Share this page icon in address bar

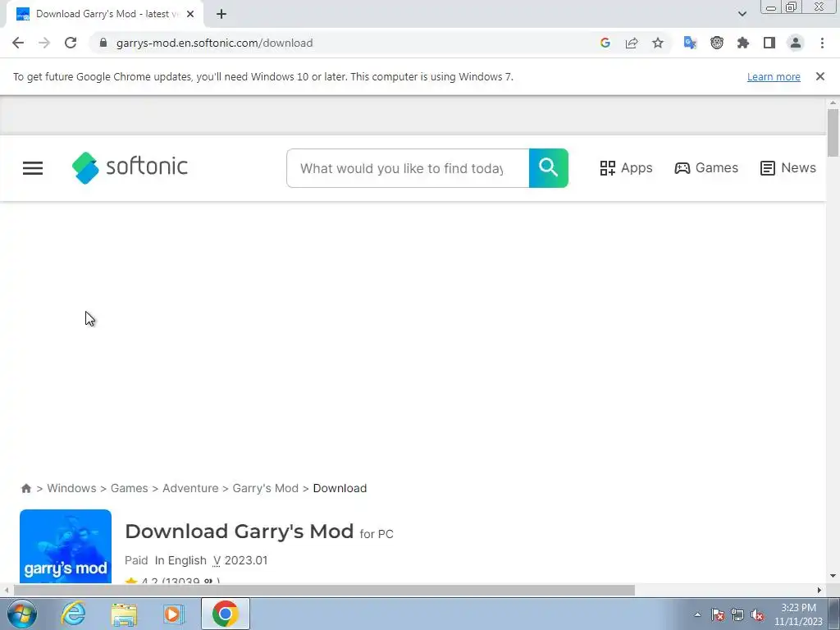point(632,43)
